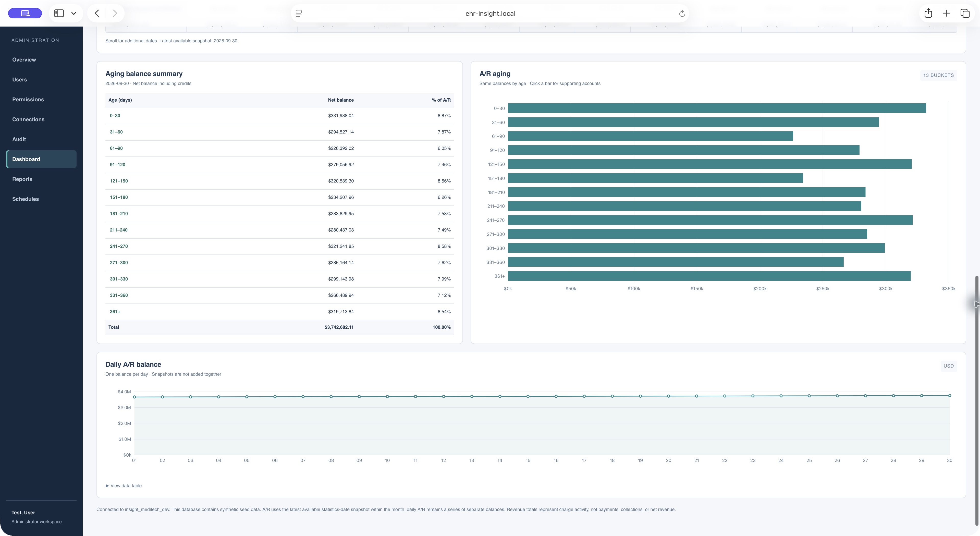Click the 0–30 bar in A/R aging chart
980x536 pixels.
(x=717, y=108)
